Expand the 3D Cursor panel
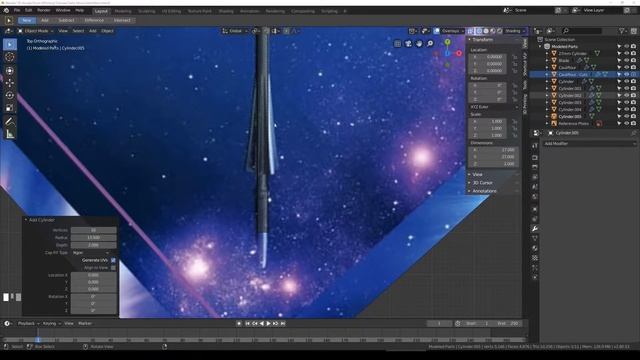The width and height of the screenshot is (640, 360). [482, 182]
